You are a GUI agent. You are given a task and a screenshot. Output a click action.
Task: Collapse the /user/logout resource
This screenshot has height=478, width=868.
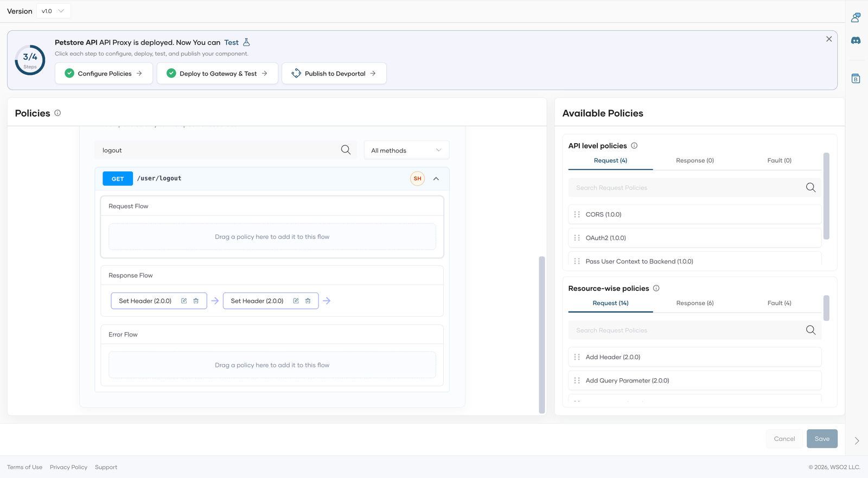(436, 179)
